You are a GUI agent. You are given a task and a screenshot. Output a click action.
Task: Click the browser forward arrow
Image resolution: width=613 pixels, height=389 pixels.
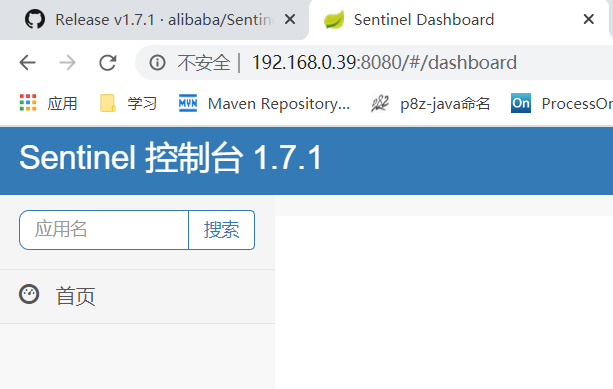[x=67, y=63]
